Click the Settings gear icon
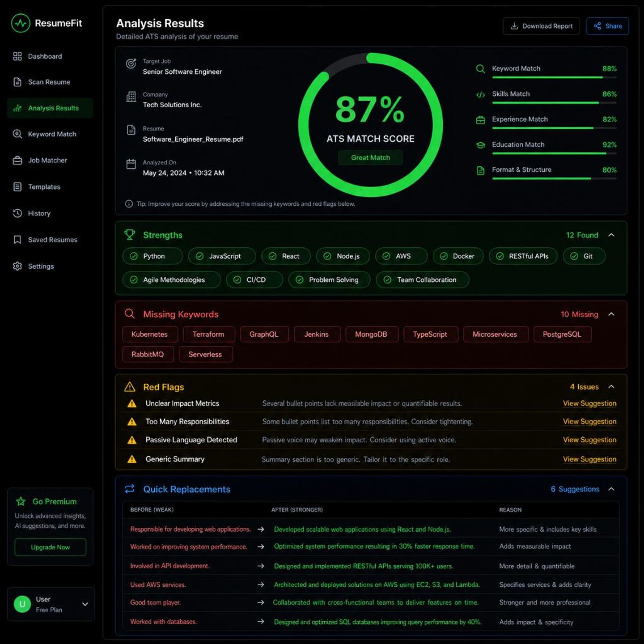644x644 pixels. coord(17,266)
